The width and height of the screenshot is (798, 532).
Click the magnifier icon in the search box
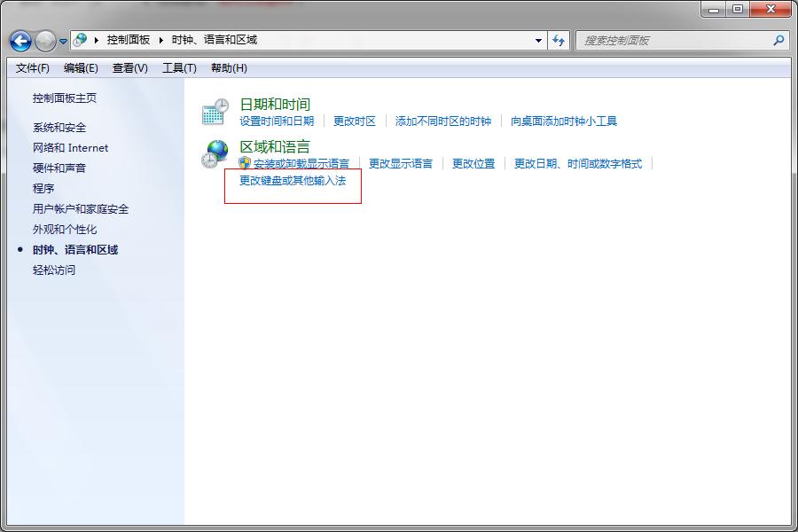[x=777, y=41]
